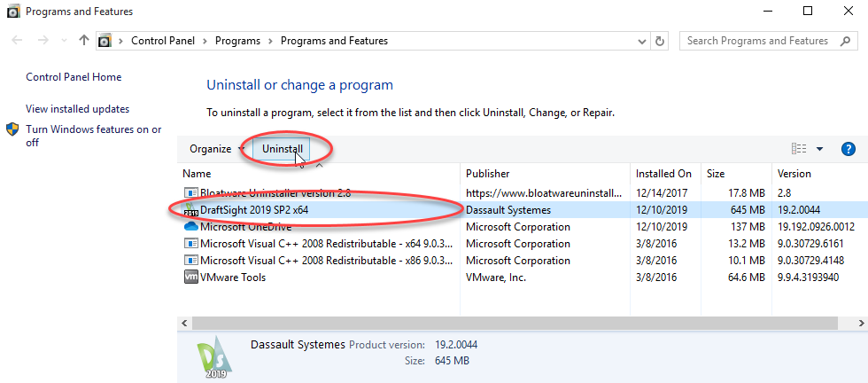Image resolution: width=868 pixels, height=383 pixels.
Task: Click the Programs and Features breadcrumb
Action: tap(335, 41)
